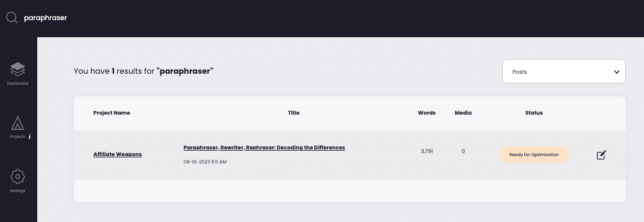Select the Dashboard text label in sidebar
This screenshot has height=222, width=644.
click(x=18, y=84)
